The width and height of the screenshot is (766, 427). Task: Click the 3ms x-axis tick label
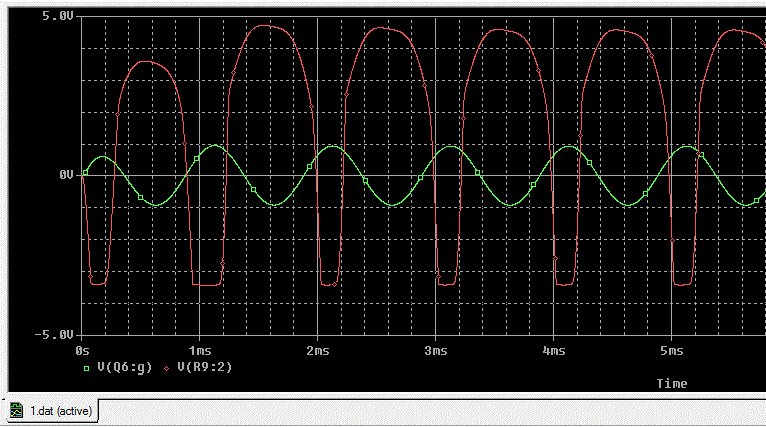click(x=435, y=352)
